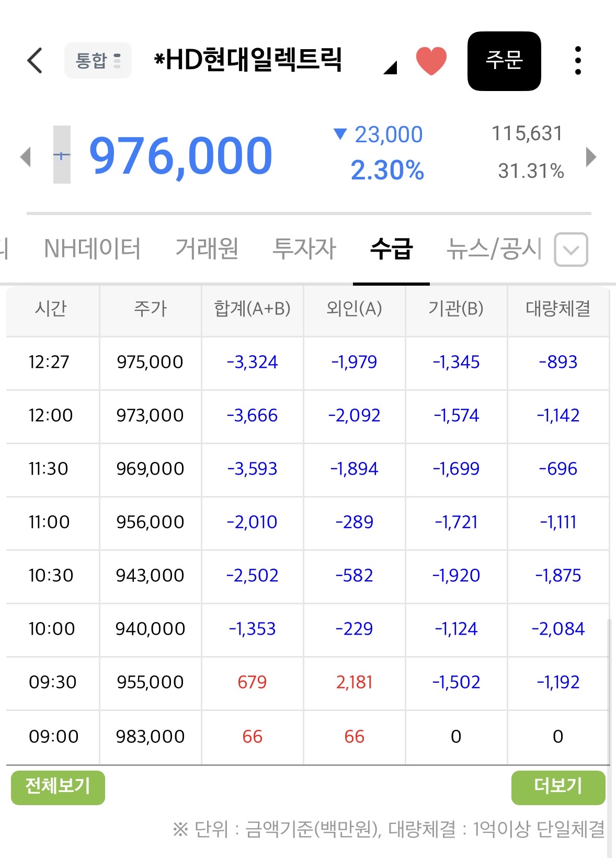Tap the plus icon beside the price
This screenshot has height=858, width=616.
point(62,155)
